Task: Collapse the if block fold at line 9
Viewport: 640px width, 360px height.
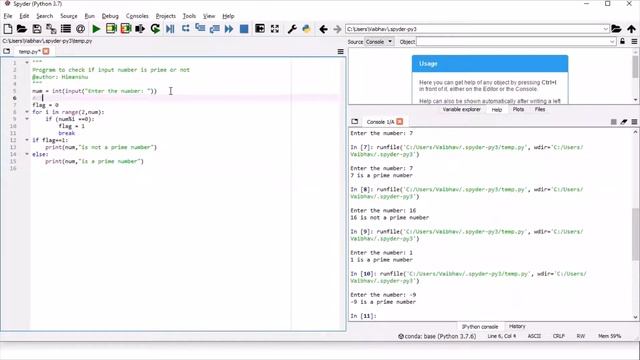Action: (x=27, y=119)
